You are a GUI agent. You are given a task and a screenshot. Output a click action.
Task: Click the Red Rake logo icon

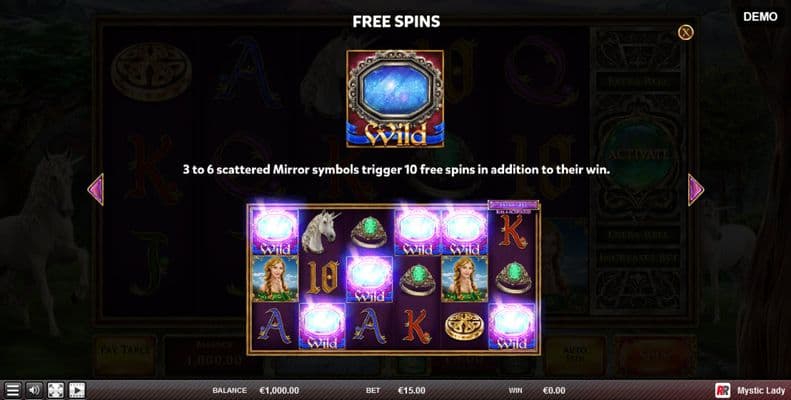(x=723, y=390)
